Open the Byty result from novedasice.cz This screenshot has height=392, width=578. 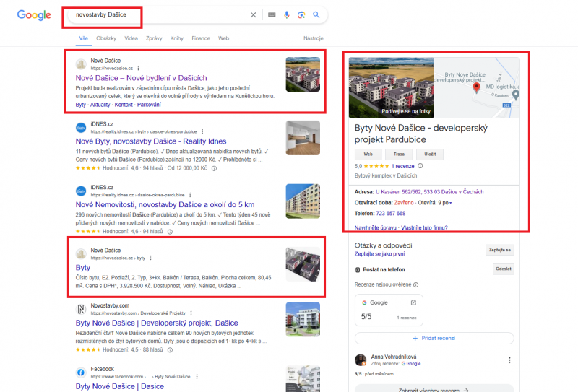point(83,268)
